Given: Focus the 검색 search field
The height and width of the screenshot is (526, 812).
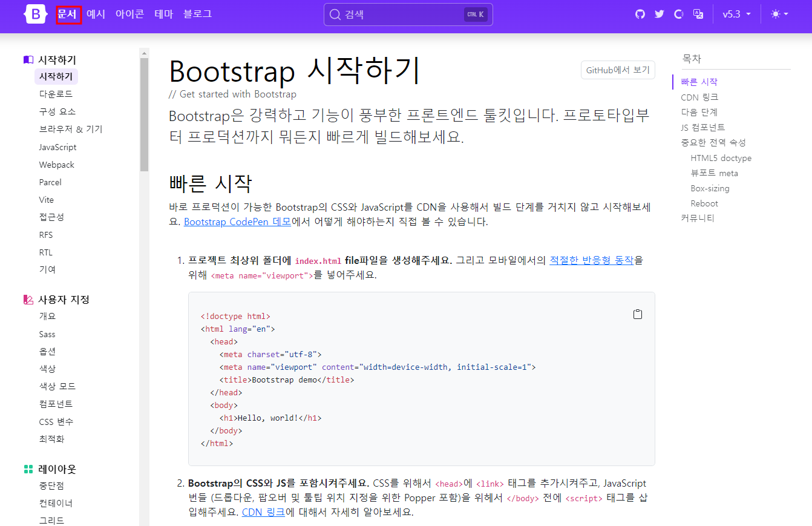Looking at the screenshot, I should [x=408, y=15].
